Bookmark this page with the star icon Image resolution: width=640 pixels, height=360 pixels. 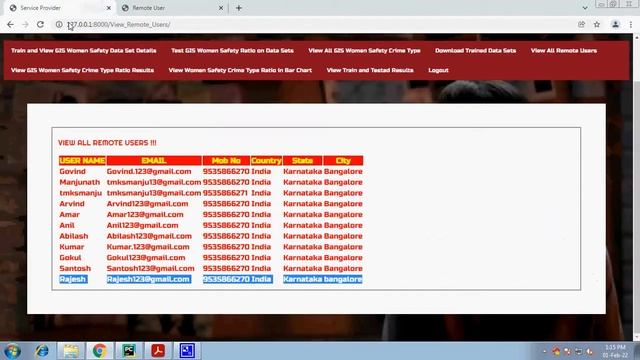[597, 24]
